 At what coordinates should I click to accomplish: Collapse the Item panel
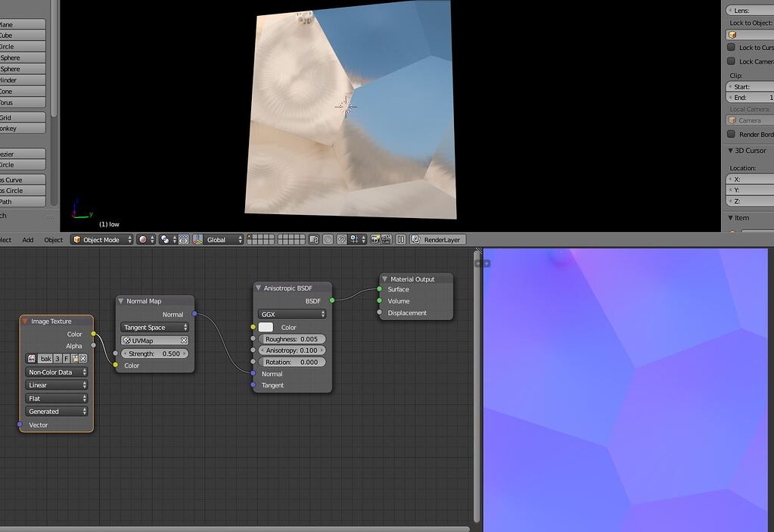731,218
